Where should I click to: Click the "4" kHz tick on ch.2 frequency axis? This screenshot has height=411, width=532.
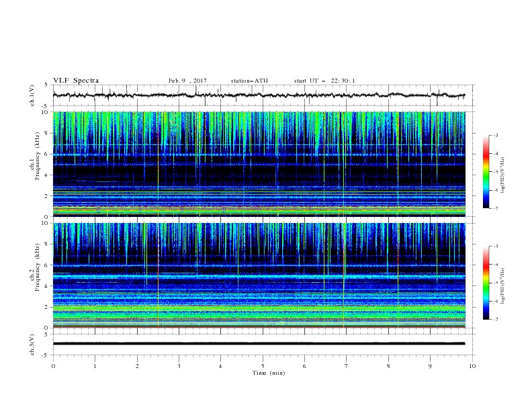tap(46, 286)
